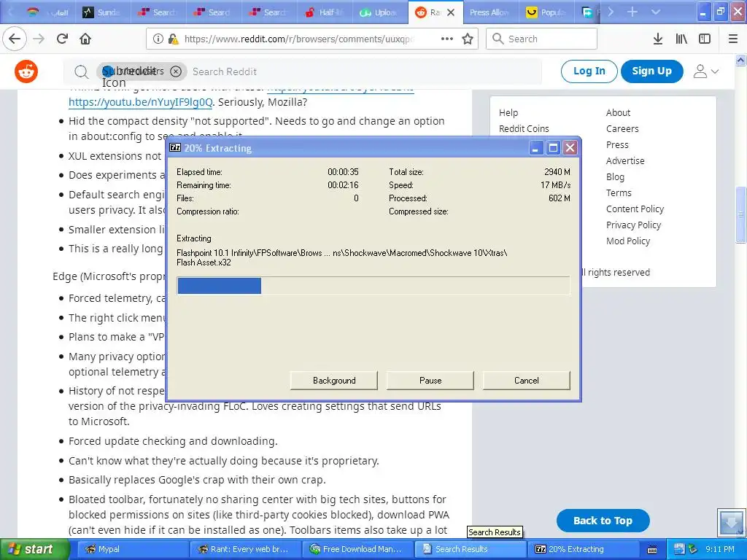Click the download arrow icon bottom right
Viewport: 747px width, 560px height.
click(x=731, y=523)
